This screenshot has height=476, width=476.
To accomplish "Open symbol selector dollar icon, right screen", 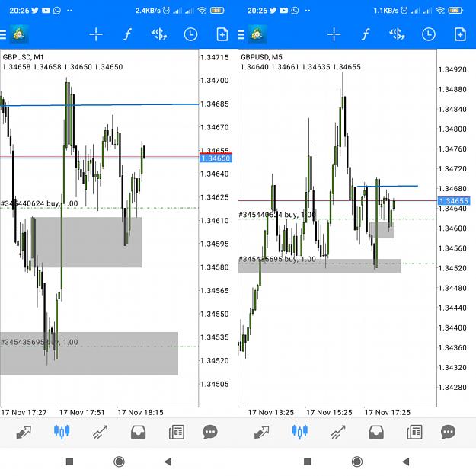I will pos(398,34).
